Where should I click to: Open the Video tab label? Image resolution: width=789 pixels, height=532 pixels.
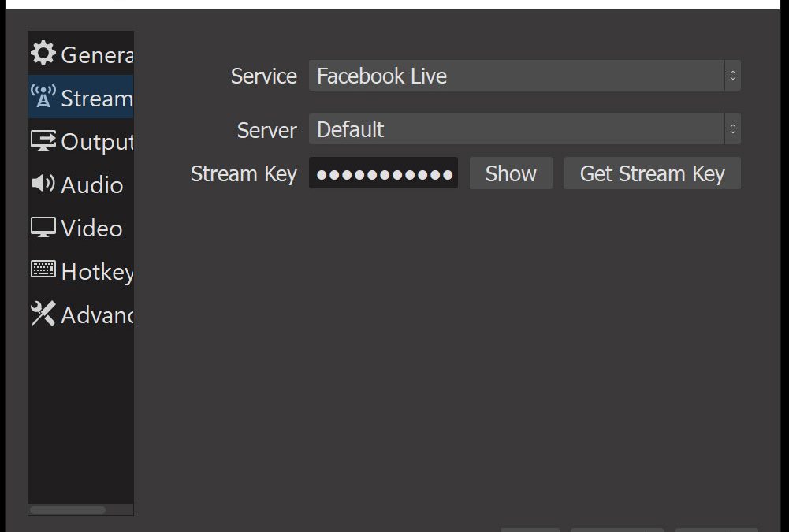92,229
